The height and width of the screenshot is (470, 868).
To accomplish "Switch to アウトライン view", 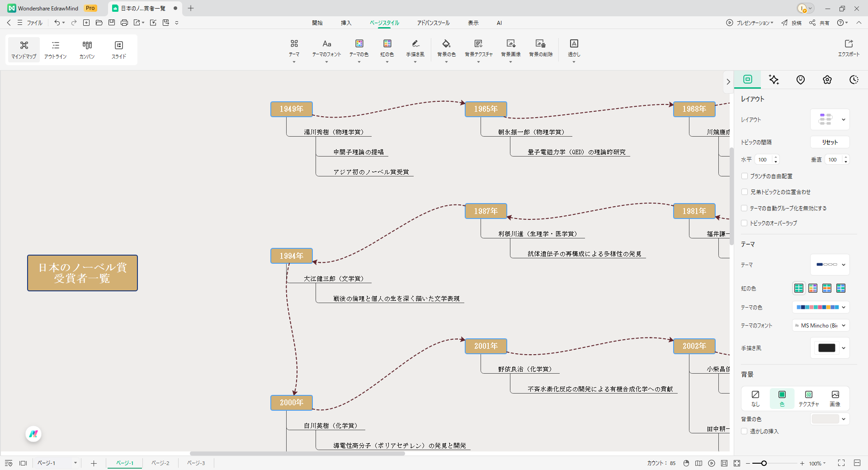I will click(x=56, y=49).
